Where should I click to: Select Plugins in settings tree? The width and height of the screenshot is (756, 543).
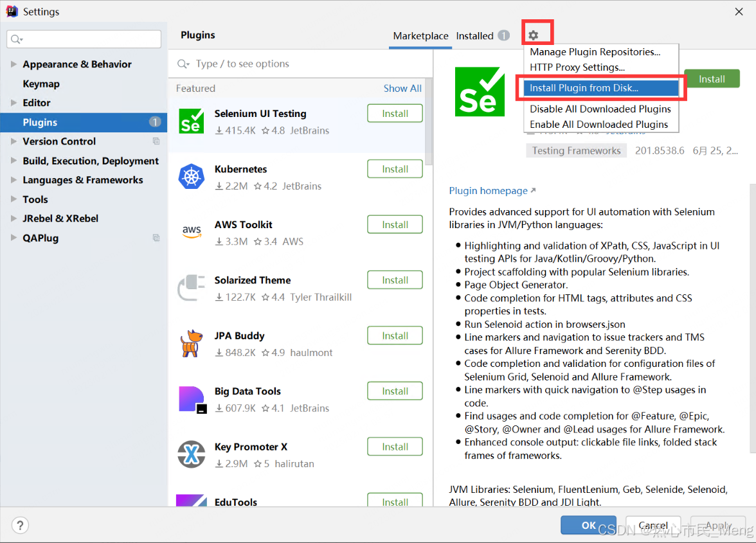coord(84,122)
